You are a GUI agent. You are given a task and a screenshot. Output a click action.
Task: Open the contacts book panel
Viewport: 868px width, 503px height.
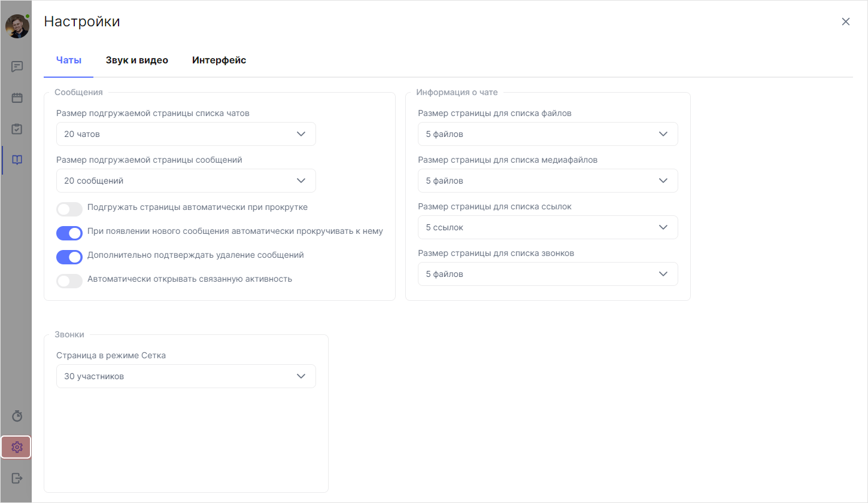17,160
